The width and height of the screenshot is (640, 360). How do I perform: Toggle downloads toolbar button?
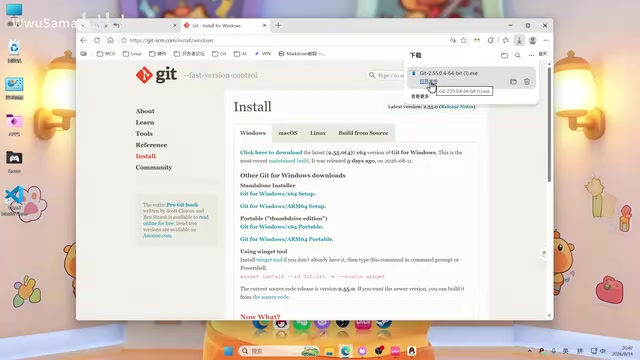519,40
